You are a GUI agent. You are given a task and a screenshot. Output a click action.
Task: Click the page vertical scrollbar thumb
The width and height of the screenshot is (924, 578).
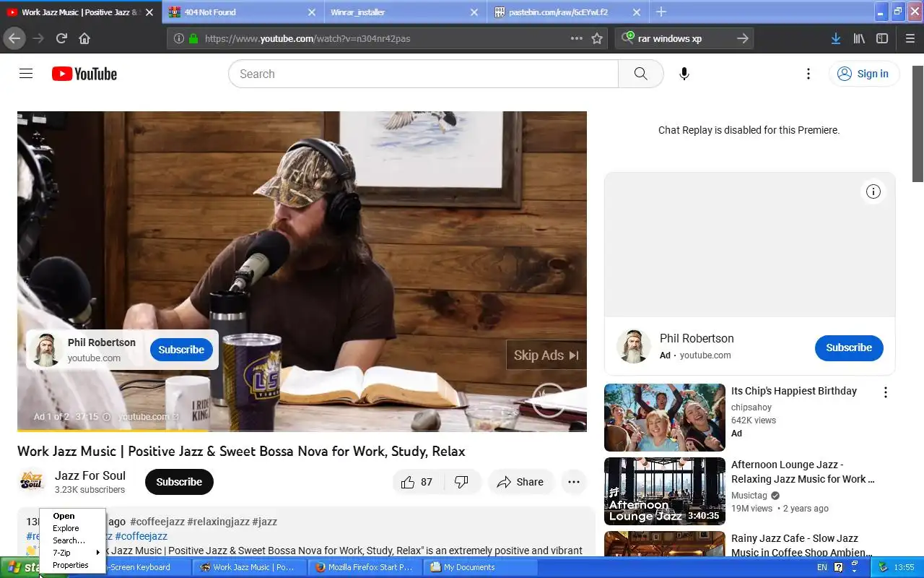coord(918,124)
